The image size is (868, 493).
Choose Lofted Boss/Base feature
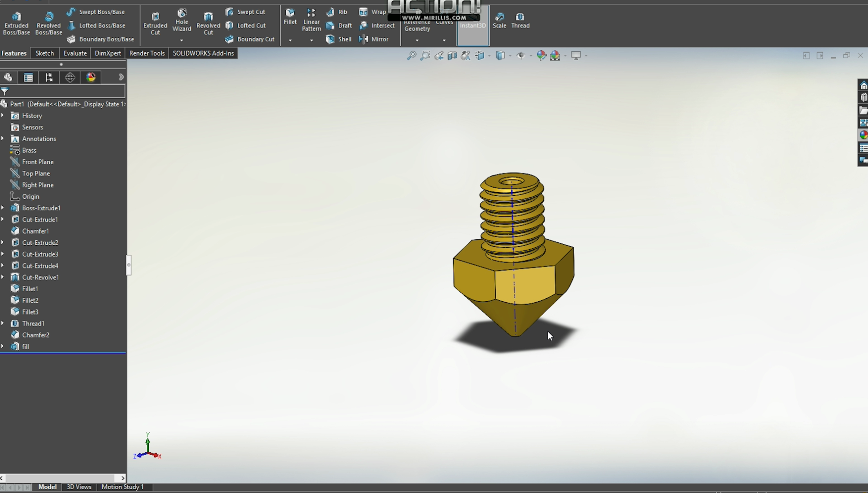96,26
